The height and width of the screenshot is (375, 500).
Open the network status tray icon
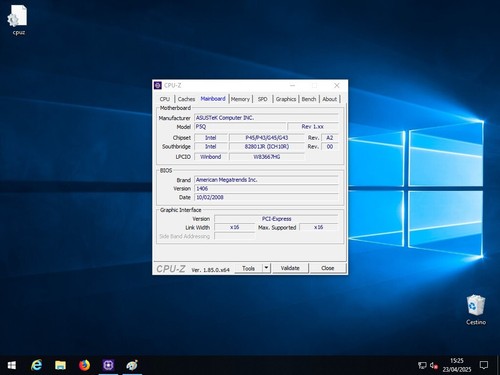pyautogui.click(x=422, y=365)
